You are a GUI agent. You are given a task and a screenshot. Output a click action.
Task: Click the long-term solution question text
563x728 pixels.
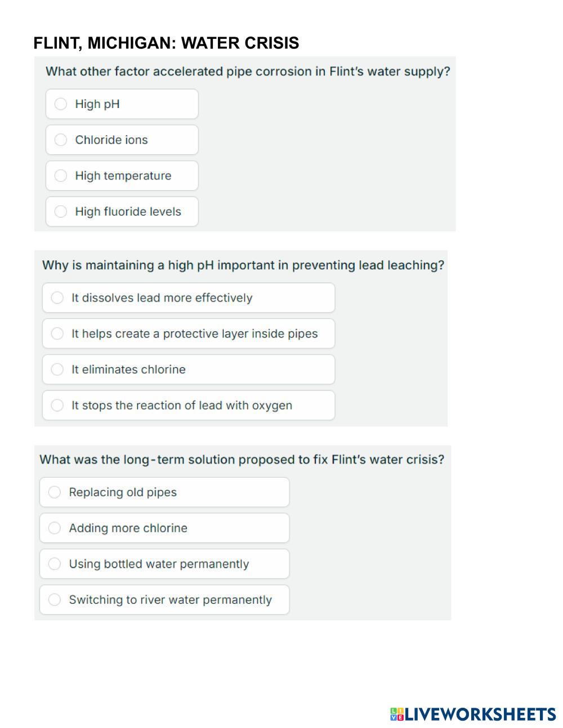pos(242,460)
